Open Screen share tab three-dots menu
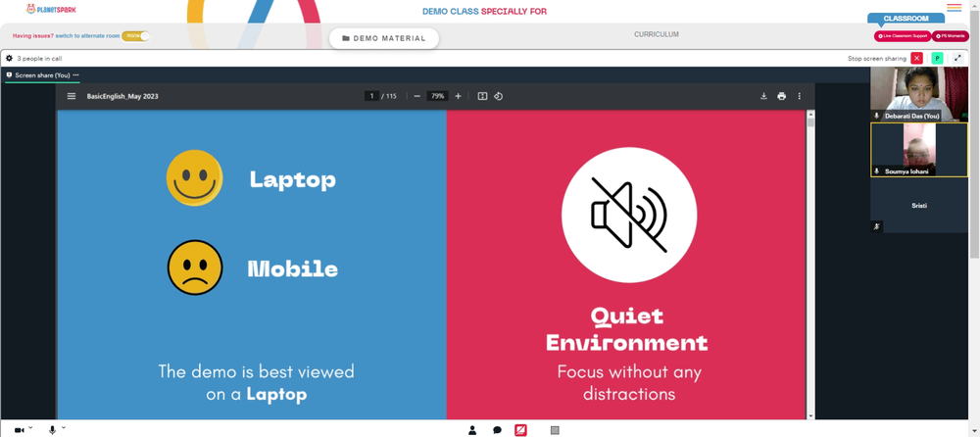Screen dimensions: 980x437 [x=75, y=75]
